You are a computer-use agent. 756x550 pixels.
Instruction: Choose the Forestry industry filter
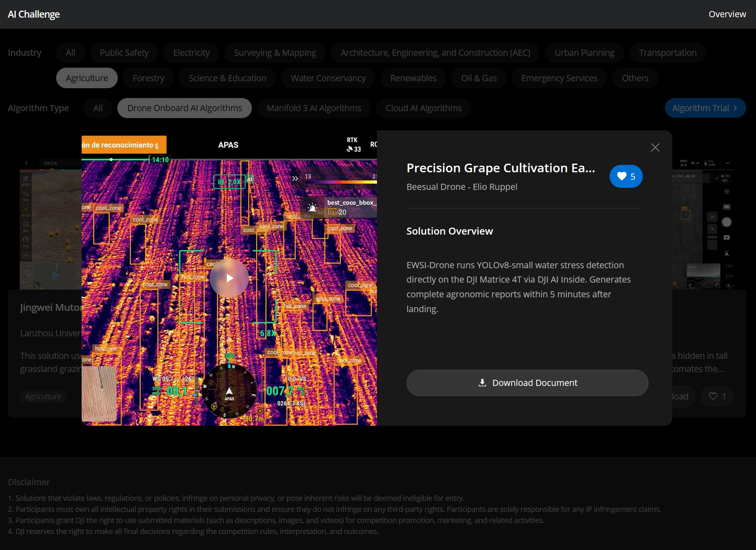(x=148, y=78)
